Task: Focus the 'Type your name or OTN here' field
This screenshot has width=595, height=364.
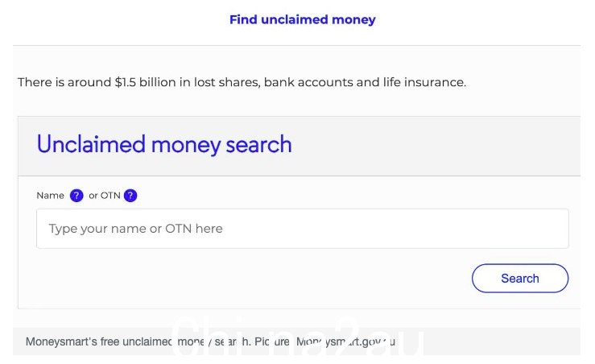Action: [303, 229]
